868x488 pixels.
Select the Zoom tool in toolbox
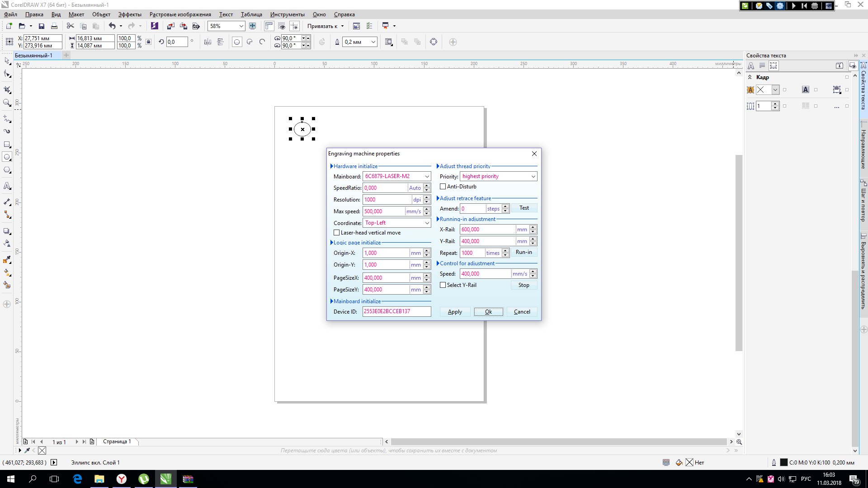pyautogui.click(x=7, y=103)
